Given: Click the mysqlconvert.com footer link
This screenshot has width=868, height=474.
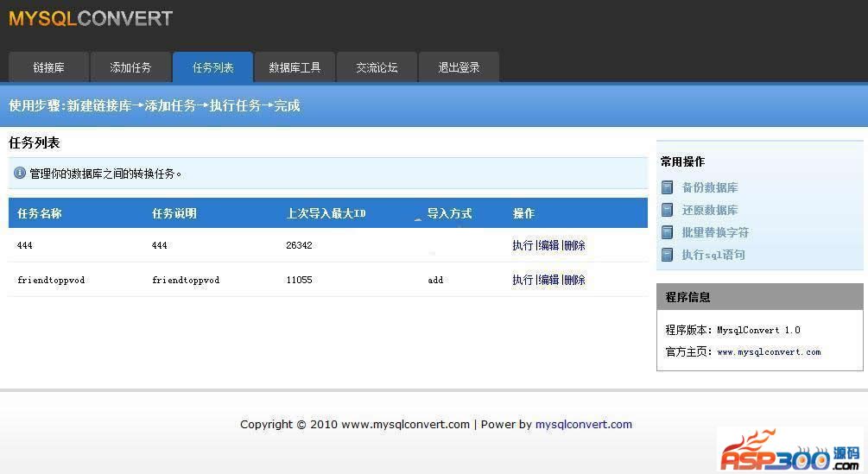Looking at the screenshot, I should (584, 424).
